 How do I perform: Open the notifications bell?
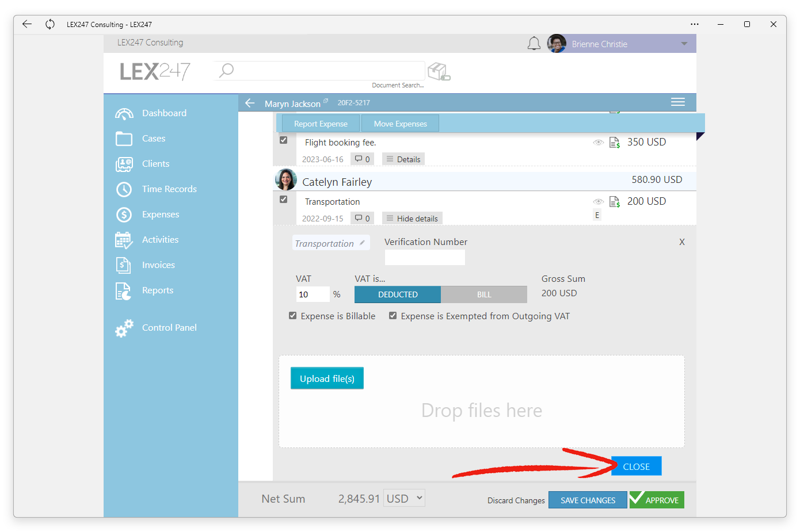point(534,44)
